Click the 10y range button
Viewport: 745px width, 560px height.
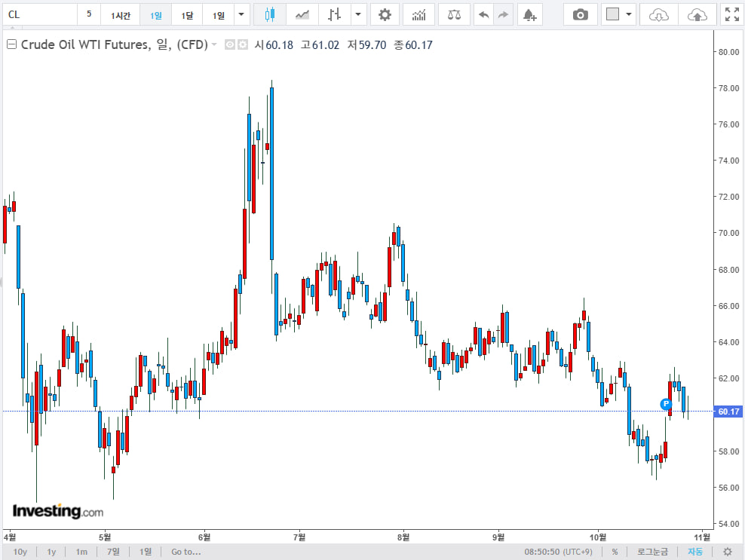pos(20,552)
